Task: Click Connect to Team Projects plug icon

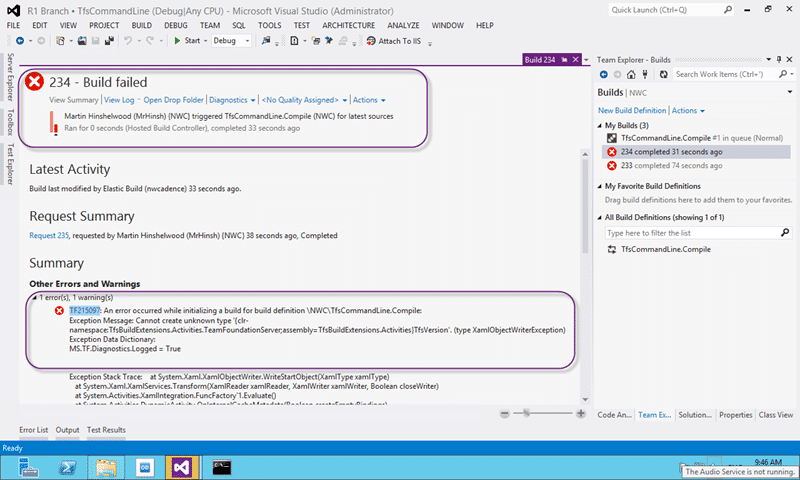Action: coord(645,74)
